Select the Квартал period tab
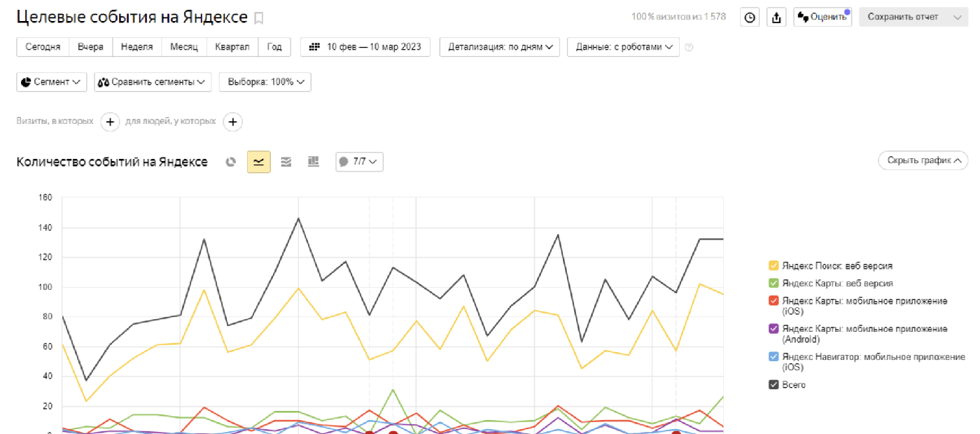Image resolution: width=980 pixels, height=434 pixels. pyautogui.click(x=232, y=47)
